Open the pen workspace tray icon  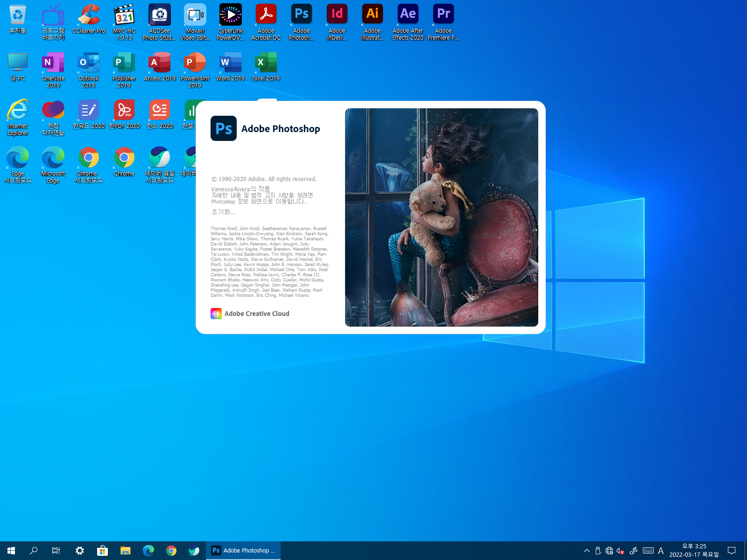[634, 551]
